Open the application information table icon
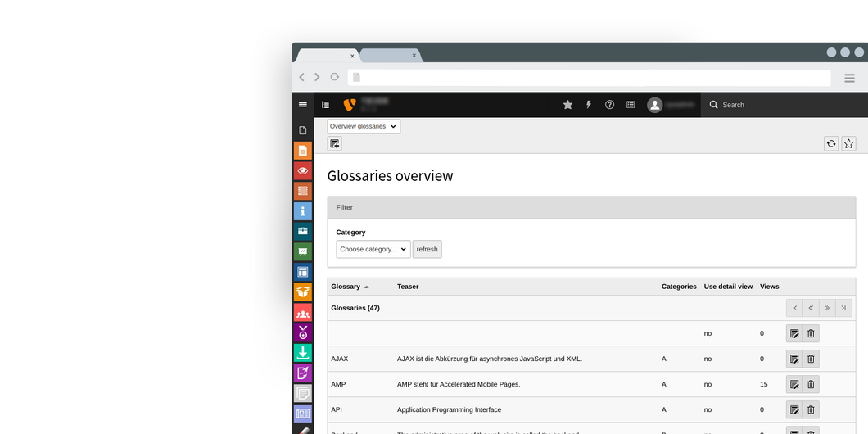This screenshot has width=868, height=434. click(631, 105)
